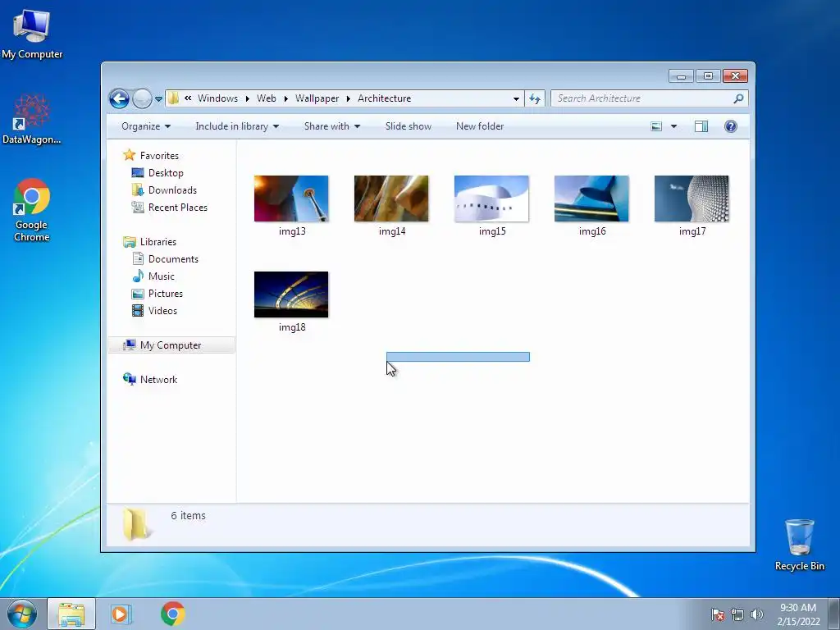Launch Chrome from the taskbar
Screen dimensions: 840x630
(x=172, y=614)
